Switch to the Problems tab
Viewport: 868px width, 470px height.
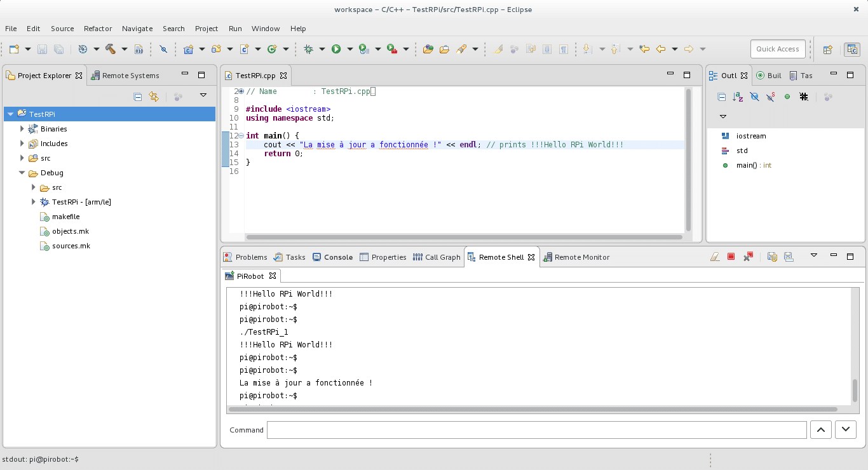(x=245, y=257)
